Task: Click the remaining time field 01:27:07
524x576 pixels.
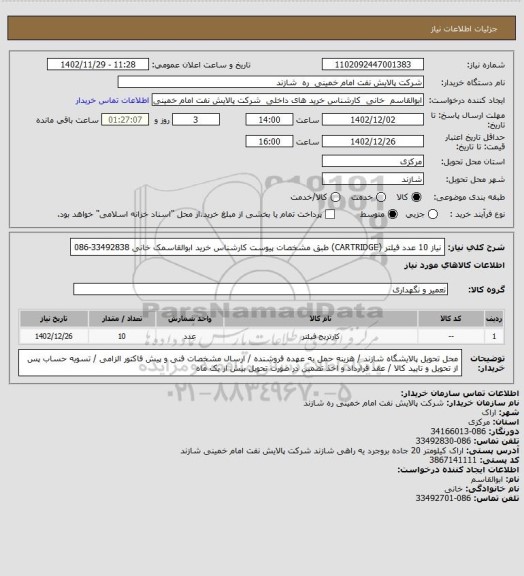Action: (x=125, y=120)
